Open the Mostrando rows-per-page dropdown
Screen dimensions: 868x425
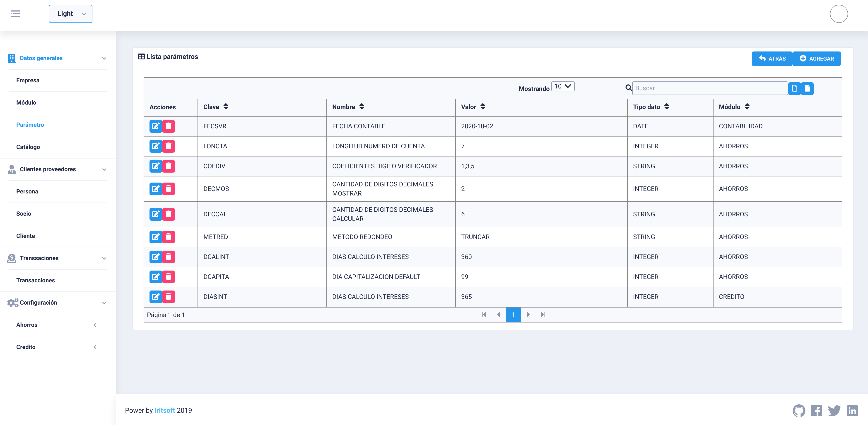coord(563,86)
